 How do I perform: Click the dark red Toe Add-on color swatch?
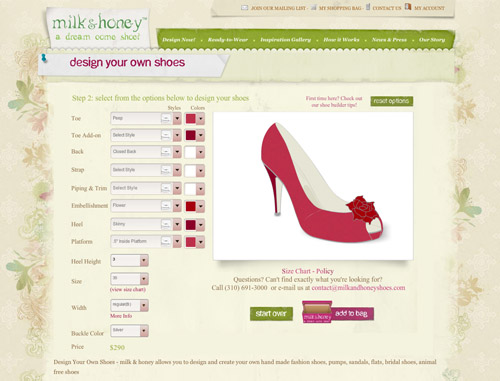pos(191,136)
